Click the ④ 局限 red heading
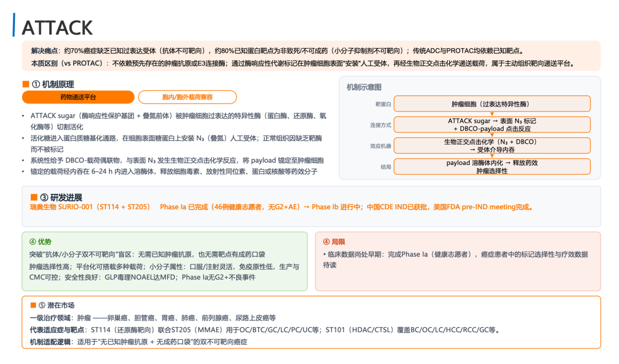The height and width of the screenshot is (364, 619). [x=334, y=242]
